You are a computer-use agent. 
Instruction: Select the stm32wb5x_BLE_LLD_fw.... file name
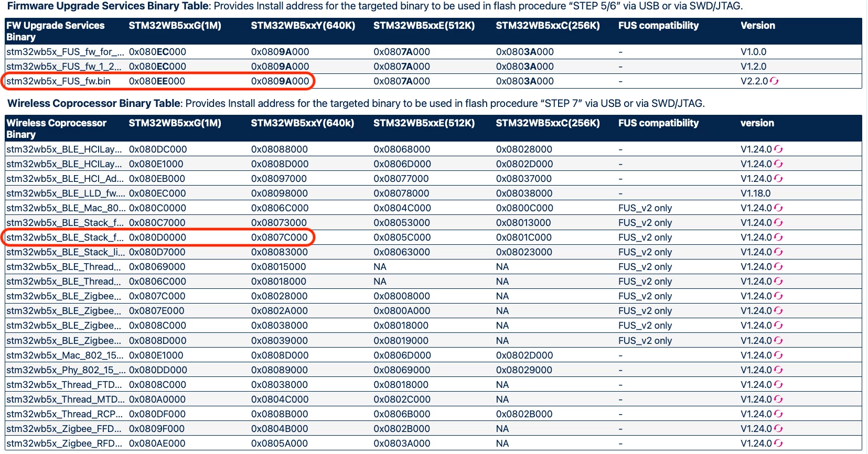[x=66, y=193]
